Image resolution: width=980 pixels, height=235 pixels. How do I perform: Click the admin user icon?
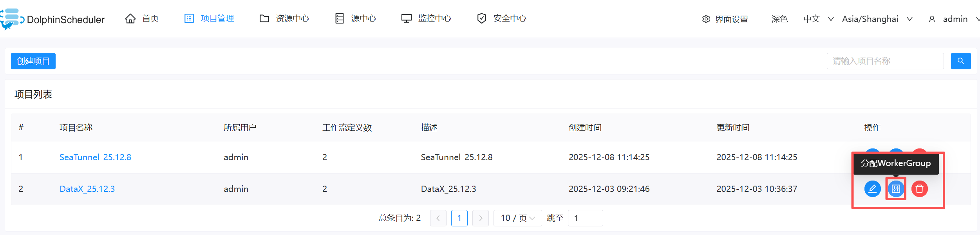point(932,19)
